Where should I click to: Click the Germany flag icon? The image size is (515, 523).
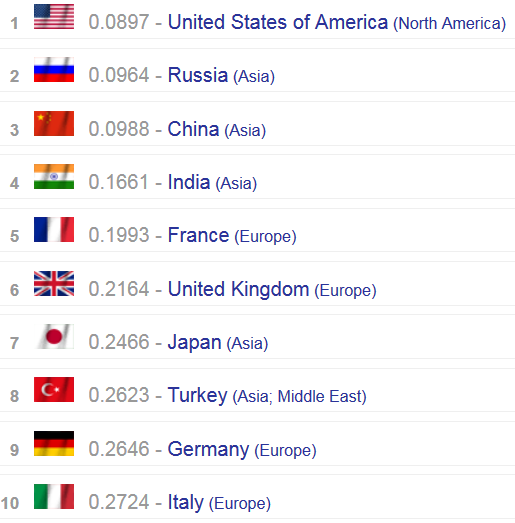click(54, 444)
